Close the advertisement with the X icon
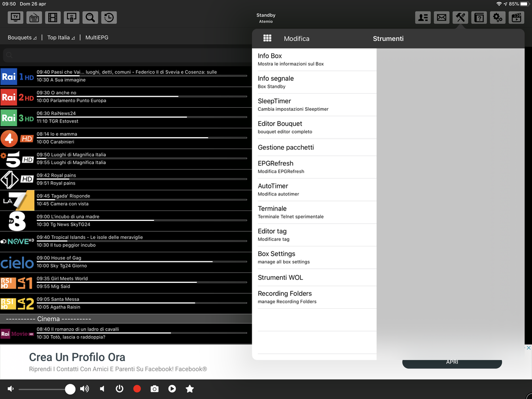This screenshot has width=532, height=399. (x=529, y=348)
